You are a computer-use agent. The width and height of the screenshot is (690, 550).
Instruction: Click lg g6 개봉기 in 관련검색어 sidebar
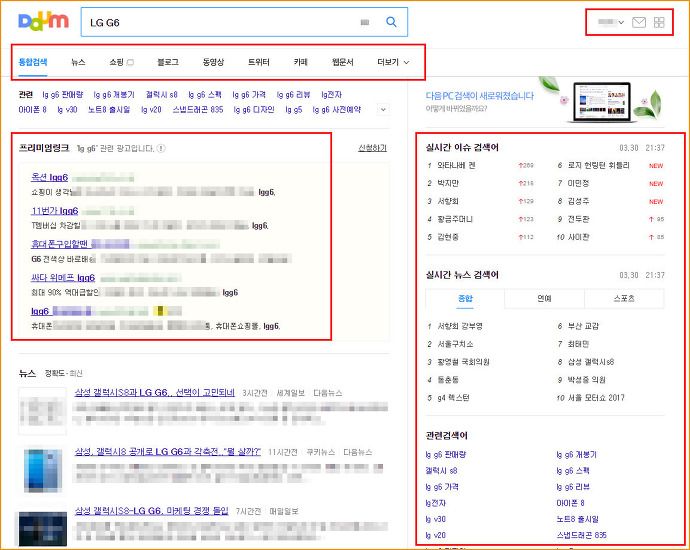pyautogui.click(x=576, y=455)
